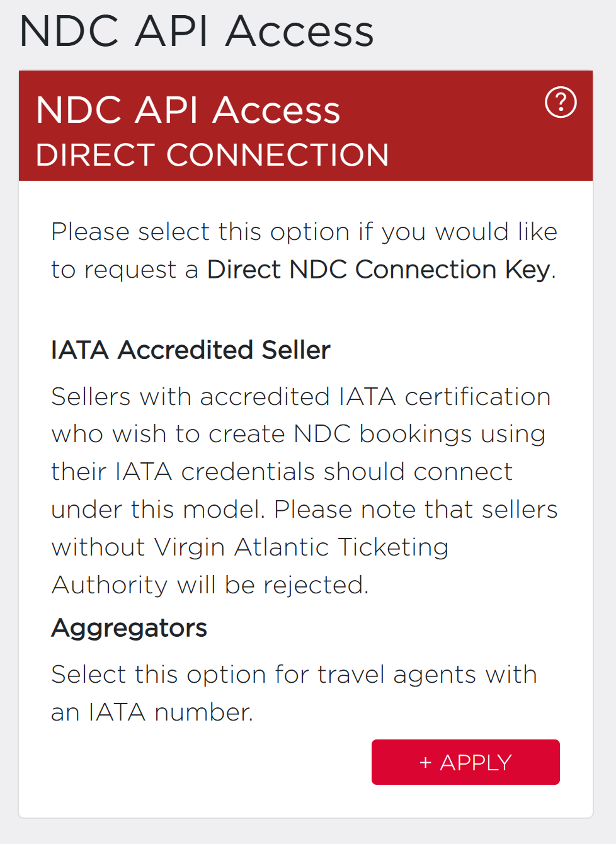This screenshot has height=844, width=616.
Task: Click the 'their IATA credentials should connect' line
Action: (x=282, y=472)
